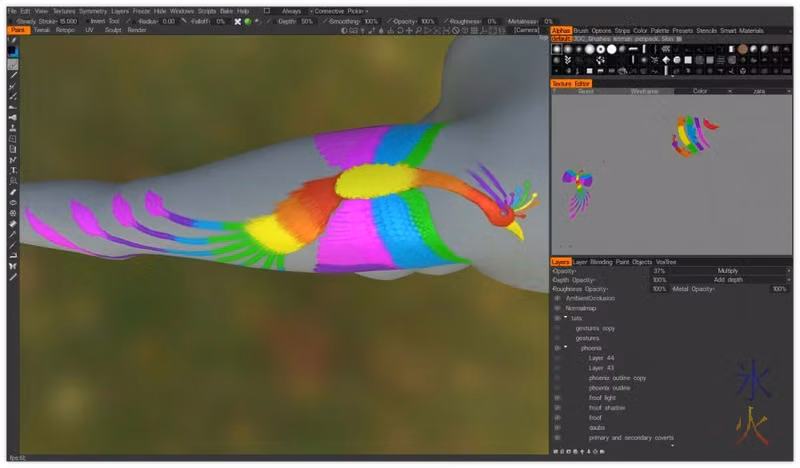Enable the Invert Tool checkbox
Screen dimensions: 800x468
point(87,21)
